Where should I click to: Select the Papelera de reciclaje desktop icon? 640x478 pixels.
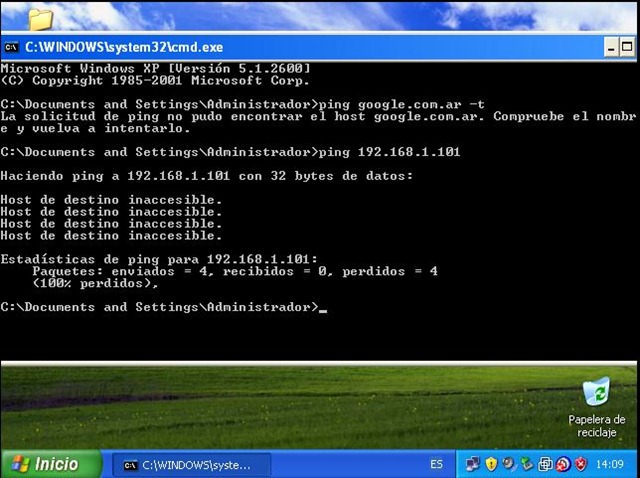[596, 407]
